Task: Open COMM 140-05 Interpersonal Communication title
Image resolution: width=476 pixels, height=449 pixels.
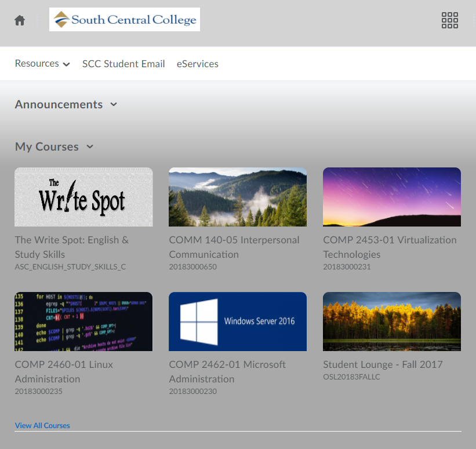Action: [234, 247]
